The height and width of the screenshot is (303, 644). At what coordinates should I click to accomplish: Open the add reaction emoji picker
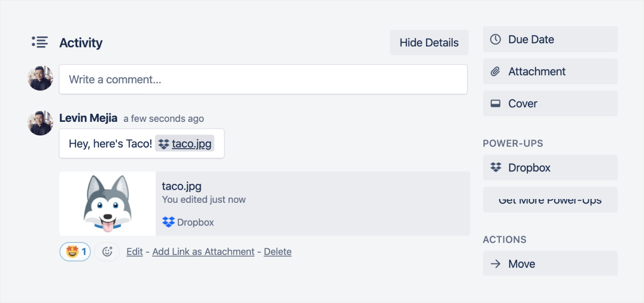point(107,252)
